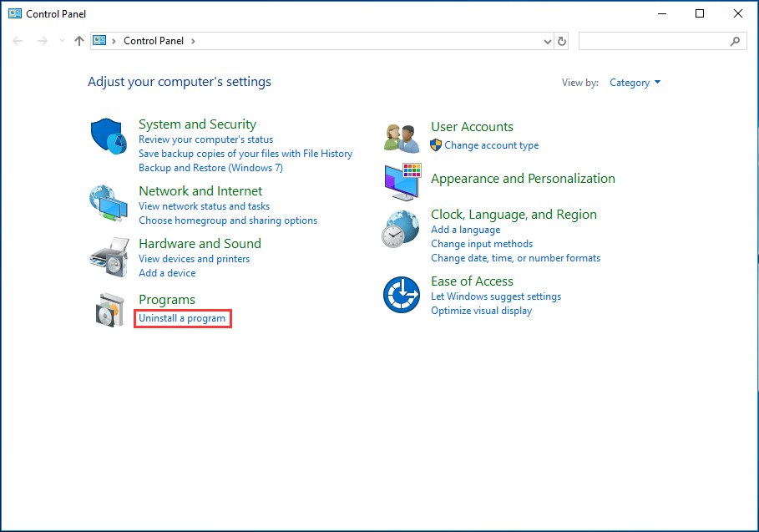Open the Network and Internet globe icon

pyautogui.click(x=108, y=203)
